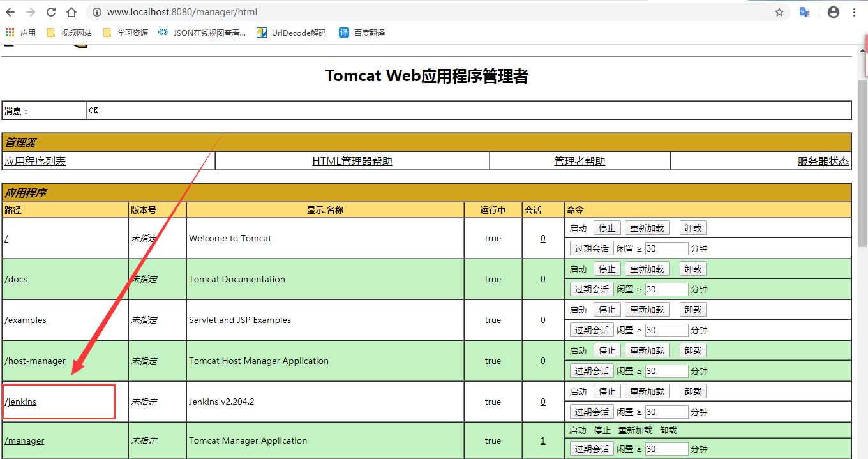The width and height of the screenshot is (868, 459).
Task: Open session count 0 for /docs
Action: click(x=543, y=279)
